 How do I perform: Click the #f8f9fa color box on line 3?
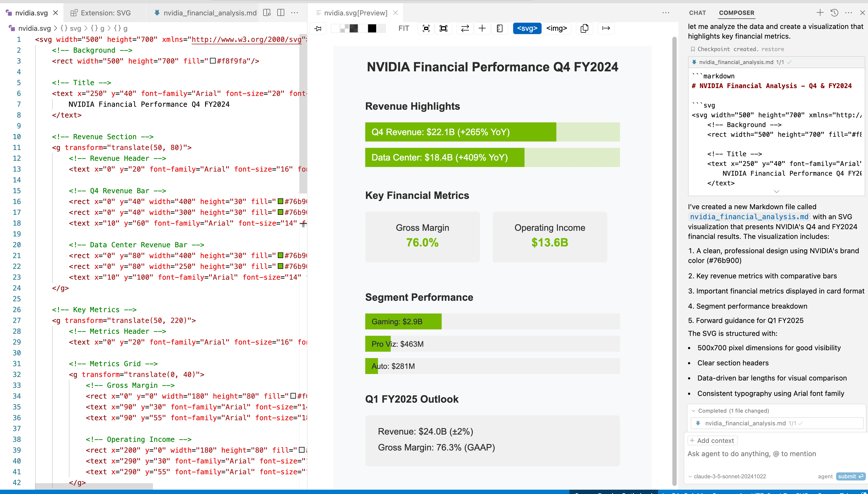pyautogui.click(x=213, y=61)
